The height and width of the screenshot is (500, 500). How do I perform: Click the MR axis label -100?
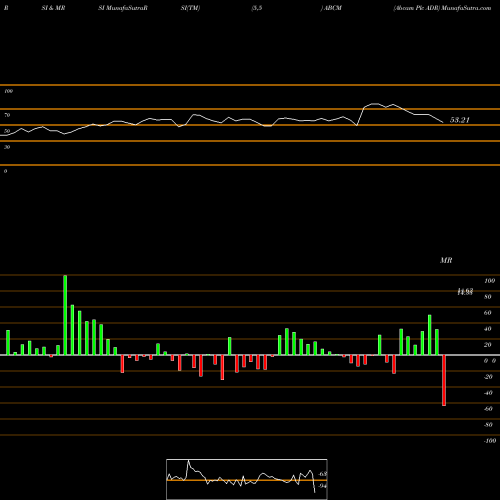click(x=490, y=441)
